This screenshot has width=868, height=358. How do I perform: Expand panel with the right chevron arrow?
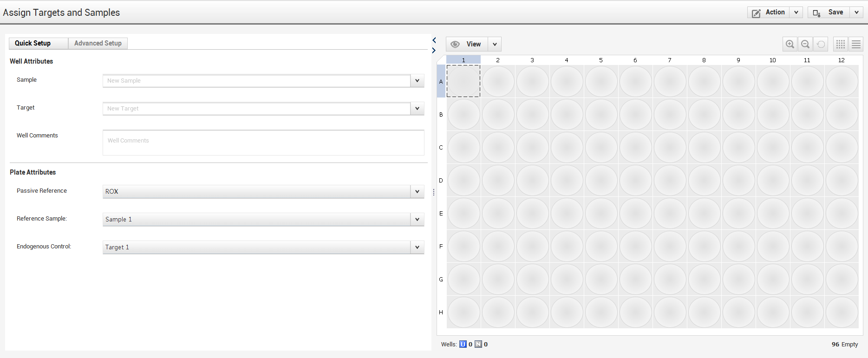point(434,50)
